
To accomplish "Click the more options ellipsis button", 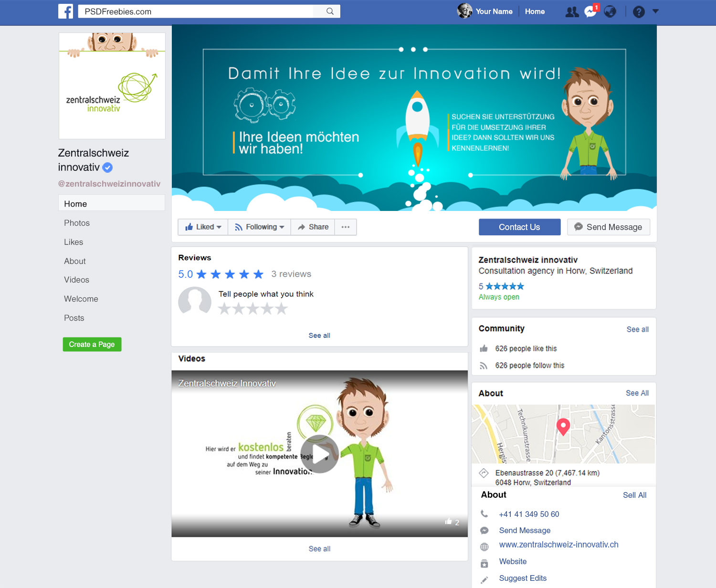I will coord(346,227).
